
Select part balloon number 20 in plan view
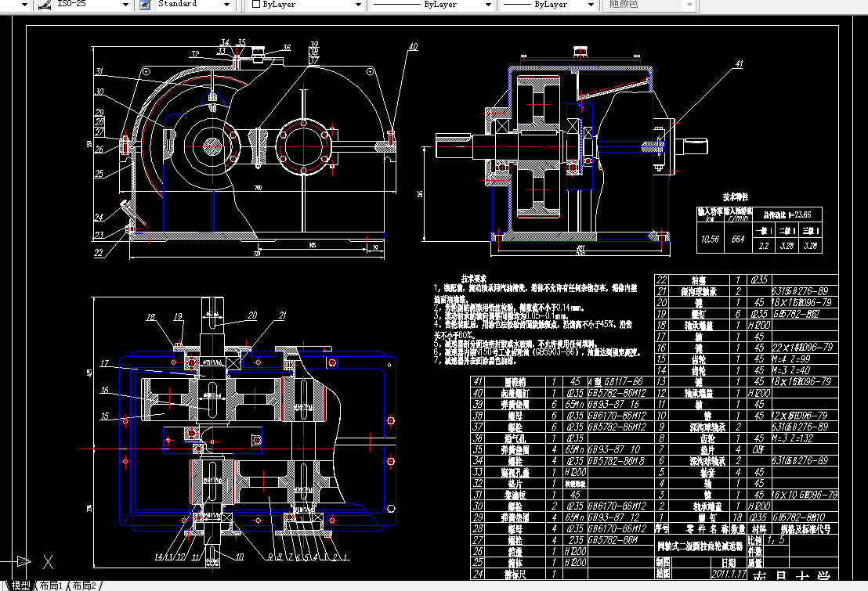coord(252,315)
